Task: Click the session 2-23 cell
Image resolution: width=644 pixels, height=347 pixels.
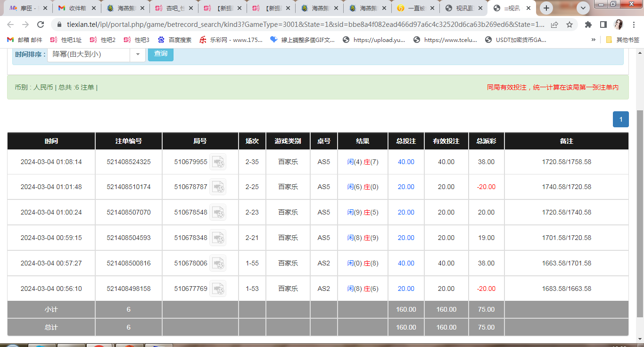Action: coord(252,212)
